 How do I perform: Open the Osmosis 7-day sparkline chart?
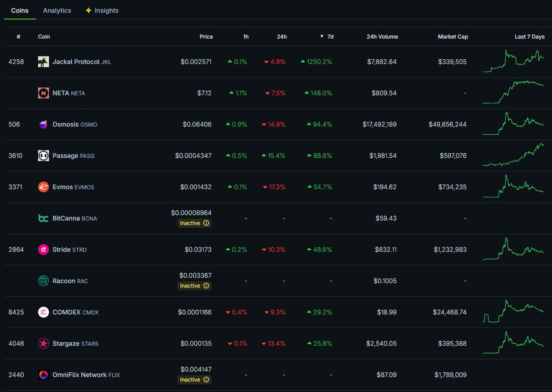[513, 123]
